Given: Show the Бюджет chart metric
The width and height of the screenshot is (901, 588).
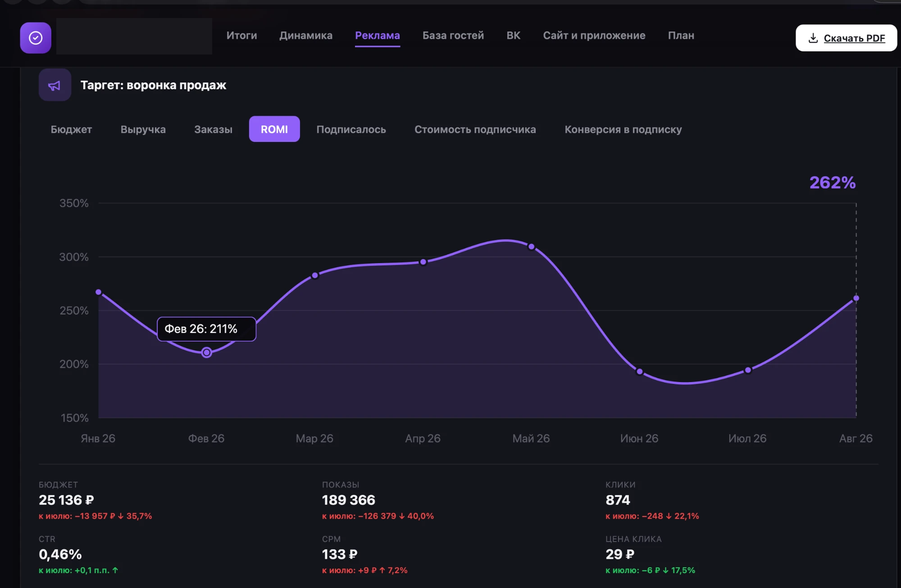Looking at the screenshot, I should (71, 129).
